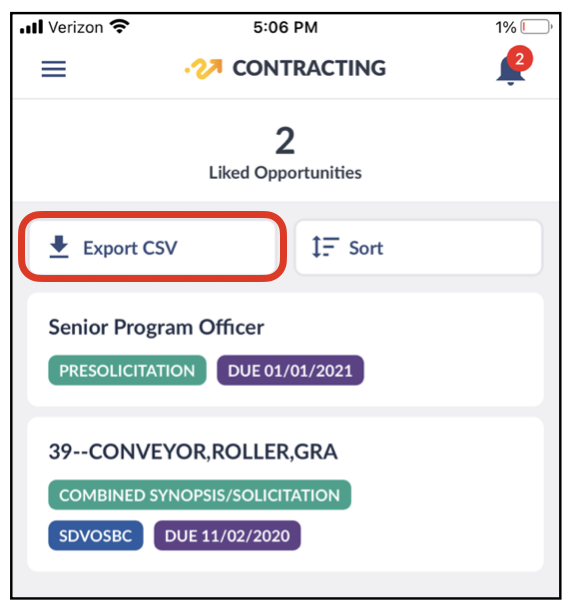Screen dimensions: 570x606
Task: Click the CONTRACTING header title
Action: click(309, 68)
